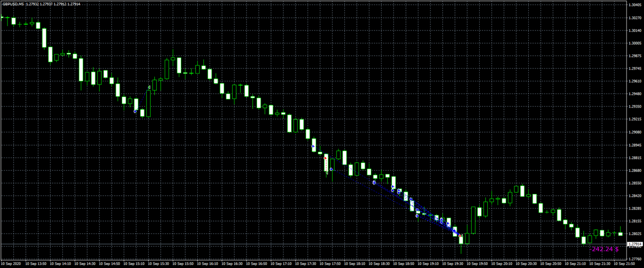Click the 10 Sep 18:10 time label
Image resolution: width=644 pixels, height=268 pixels.
coord(354,263)
